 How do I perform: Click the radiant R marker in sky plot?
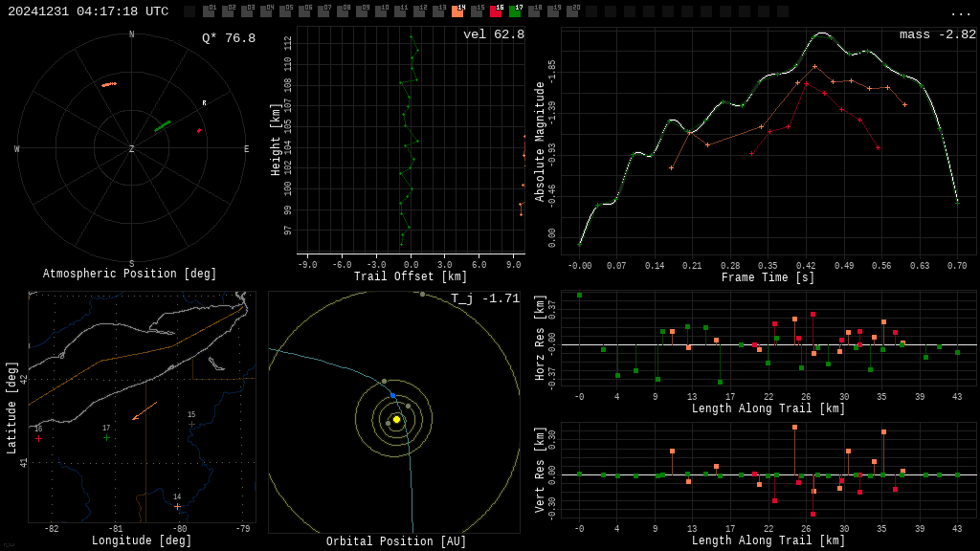(204, 103)
